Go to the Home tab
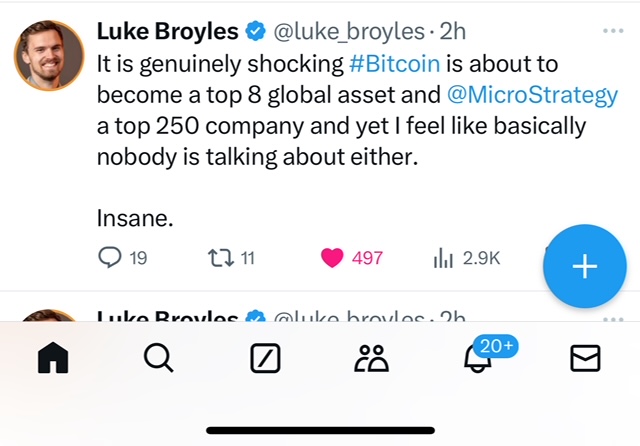 pyautogui.click(x=54, y=357)
